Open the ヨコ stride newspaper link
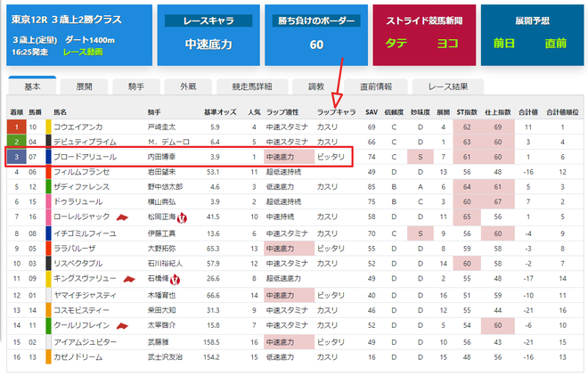The width and height of the screenshot is (588, 376). click(x=447, y=43)
